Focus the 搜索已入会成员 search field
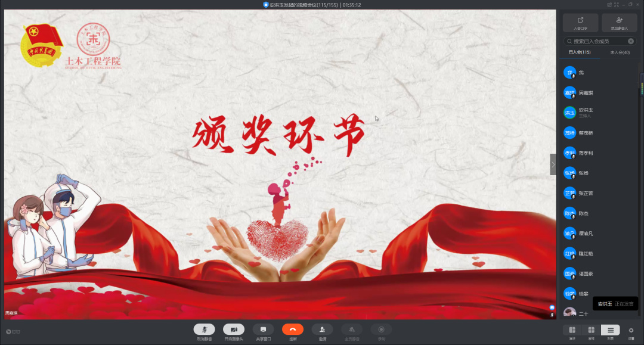644x345 pixels. point(600,41)
